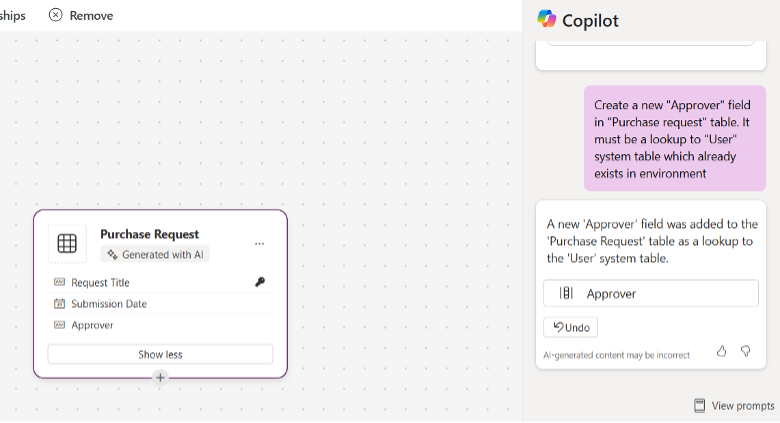Viewport: 780px width, 423px height.
Task: Click the Copilot logo icon
Action: click(x=547, y=19)
